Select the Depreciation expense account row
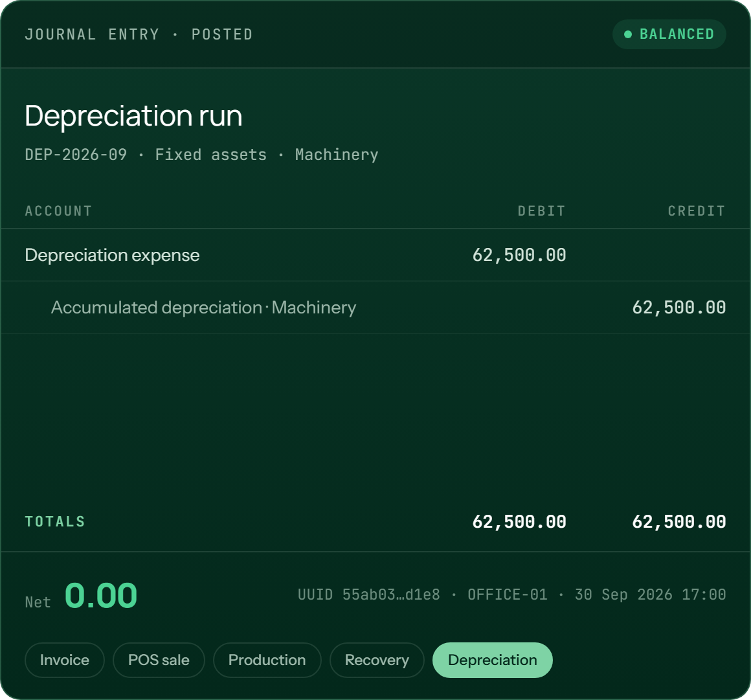The height and width of the screenshot is (700, 751). pos(375,255)
